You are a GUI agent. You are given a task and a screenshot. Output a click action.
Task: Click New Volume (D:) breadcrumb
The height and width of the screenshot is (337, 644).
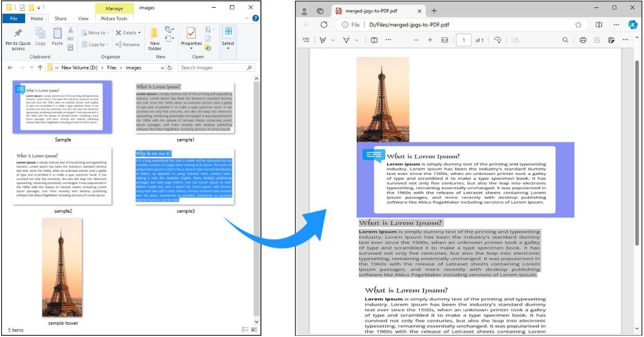(x=79, y=68)
